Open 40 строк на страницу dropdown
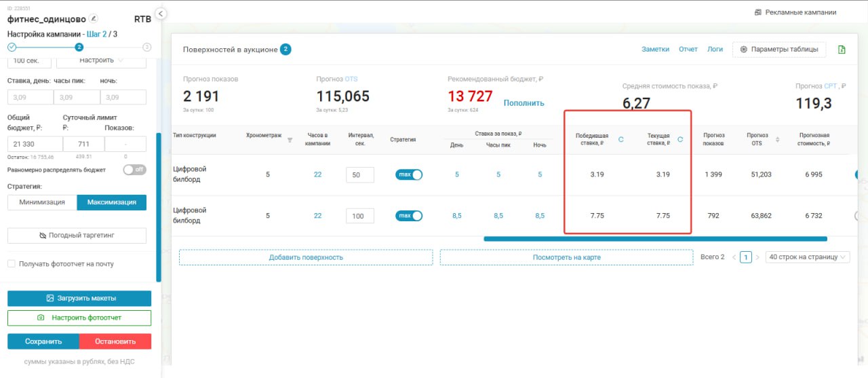The height and width of the screenshot is (378, 868). pos(808,257)
